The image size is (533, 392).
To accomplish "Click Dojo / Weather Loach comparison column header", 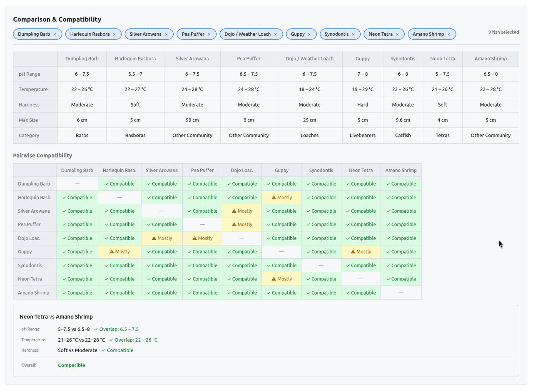I will tap(309, 59).
